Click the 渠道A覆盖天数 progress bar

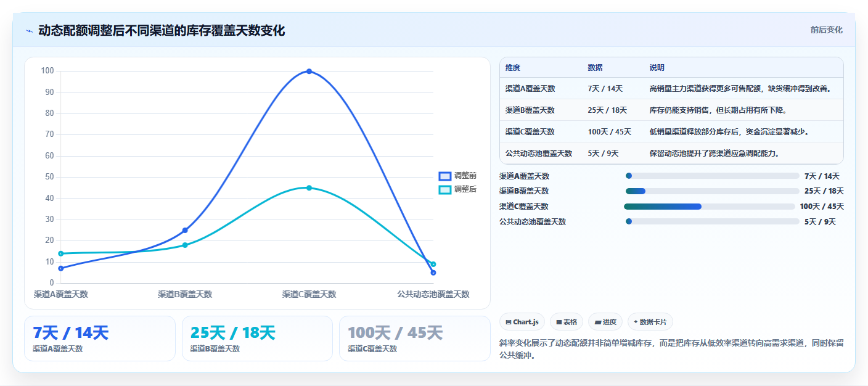(x=712, y=176)
